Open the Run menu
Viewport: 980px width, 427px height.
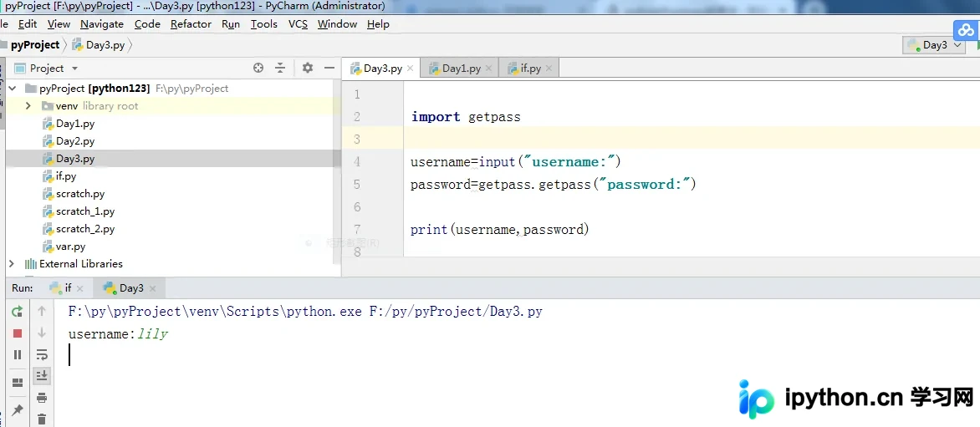pyautogui.click(x=231, y=23)
